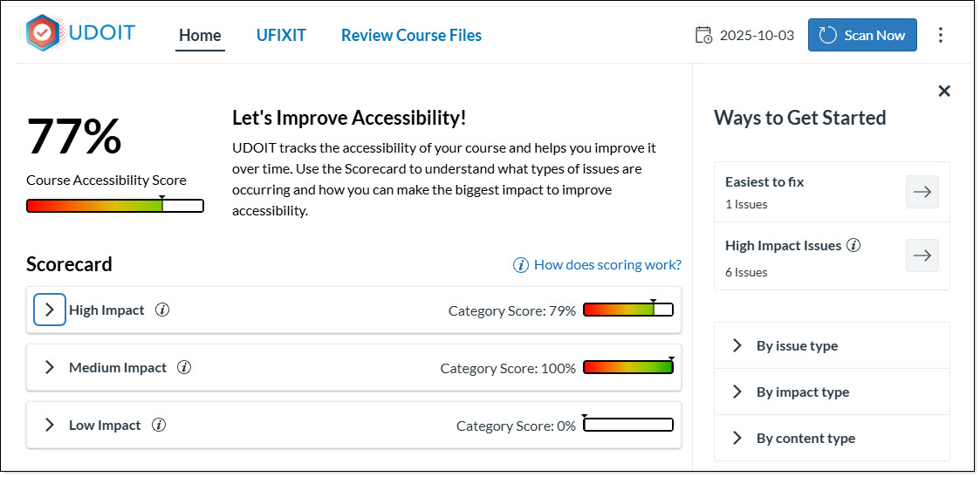The width and height of the screenshot is (980, 477).
Task: Click the UDOIT shield logo
Action: point(43,33)
